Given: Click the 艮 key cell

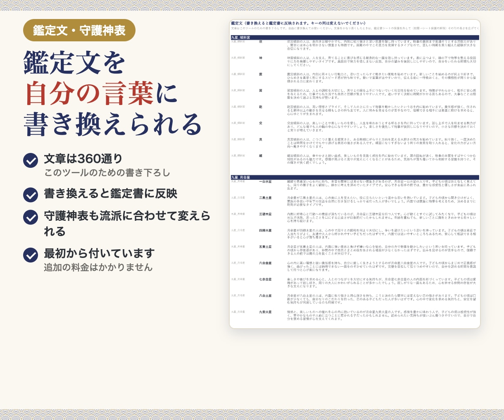Looking at the screenshot, I should tap(261, 139).
